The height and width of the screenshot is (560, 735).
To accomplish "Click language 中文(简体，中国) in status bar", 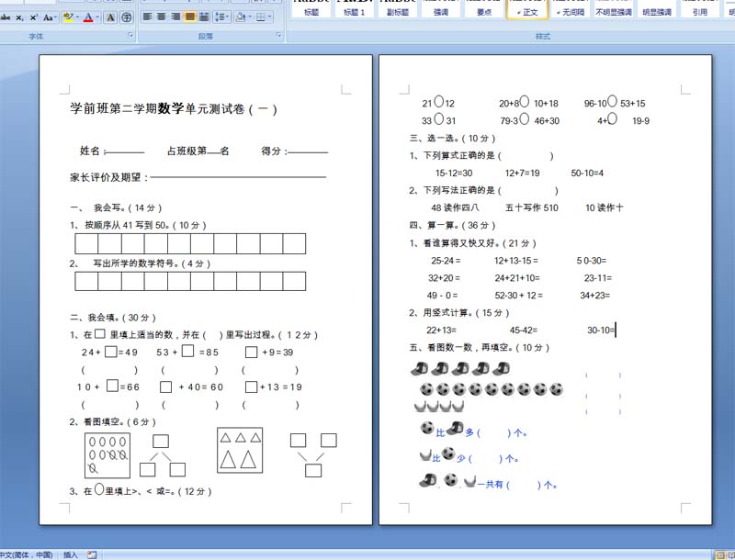I will pos(27,554).
